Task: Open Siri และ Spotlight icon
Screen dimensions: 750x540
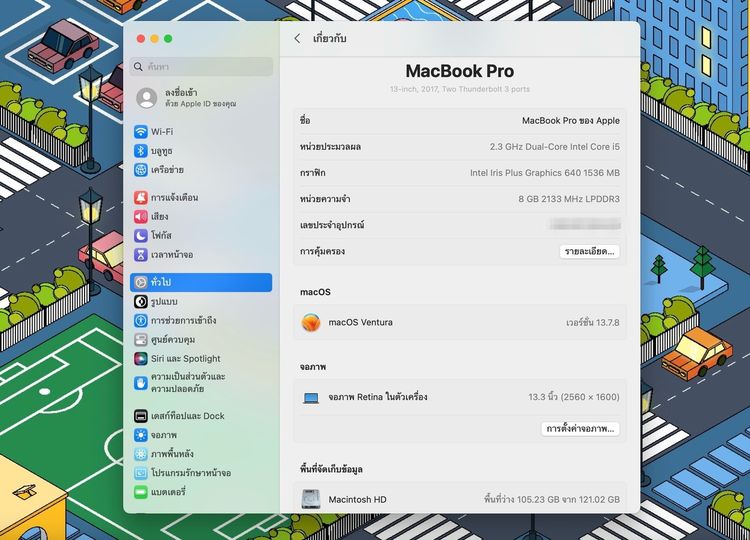Action: [141, 358]
